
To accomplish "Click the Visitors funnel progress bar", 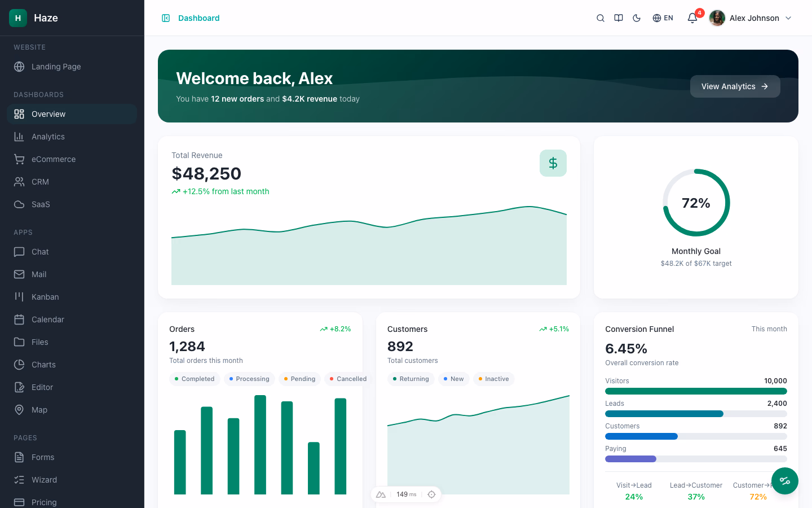I will point(696,391).
